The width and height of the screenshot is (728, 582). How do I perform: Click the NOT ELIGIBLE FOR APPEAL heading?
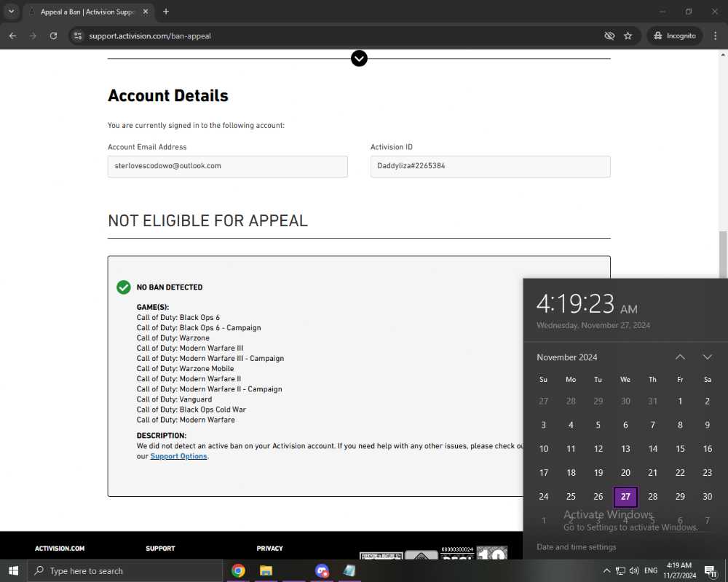pyautogui.click(x=208, y=220)
